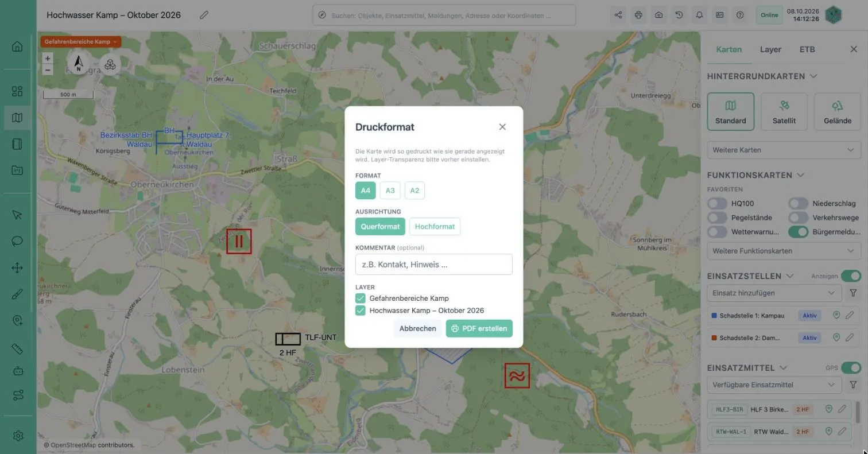This screenshot has width=868, height=454.
Task: Click the share icon in top toolbar
Action: 618,15
